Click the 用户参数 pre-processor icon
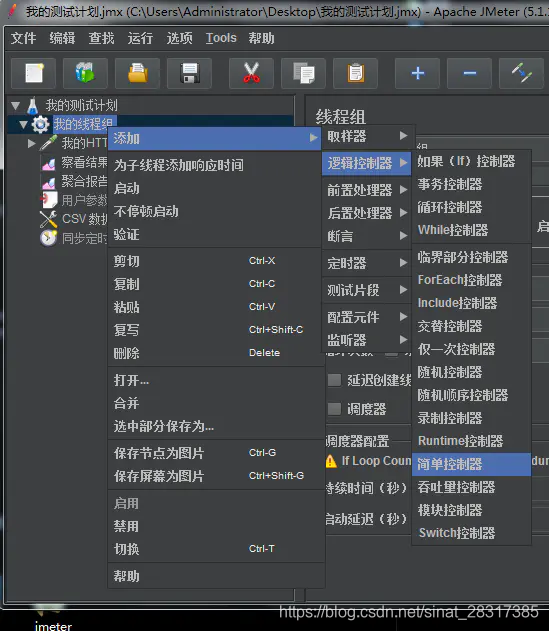Image resolution: width=549 pixels, height=631 pixels. click(x=49, y=200)
